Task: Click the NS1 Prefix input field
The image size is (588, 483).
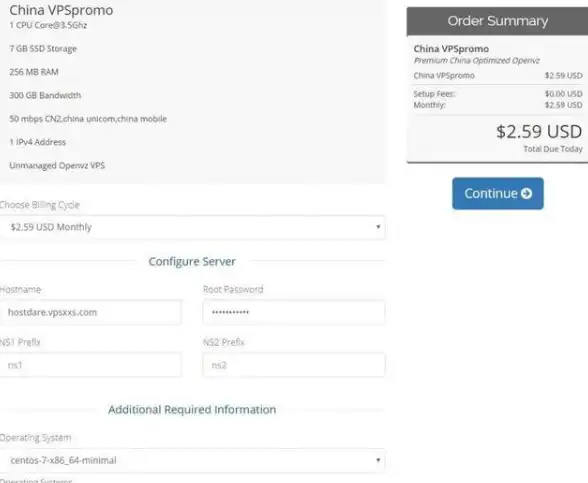Action: pyautogui.click(x=91, y=365)
